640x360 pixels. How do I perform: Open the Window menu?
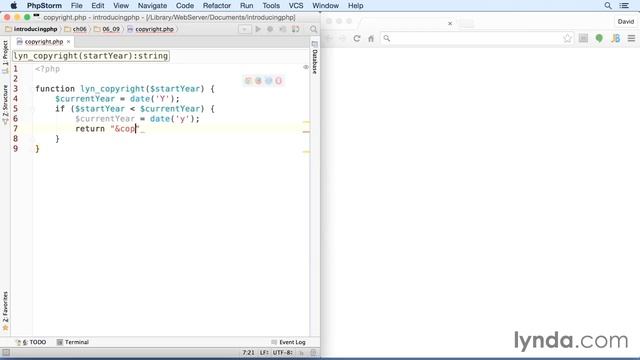coord(325,6)
